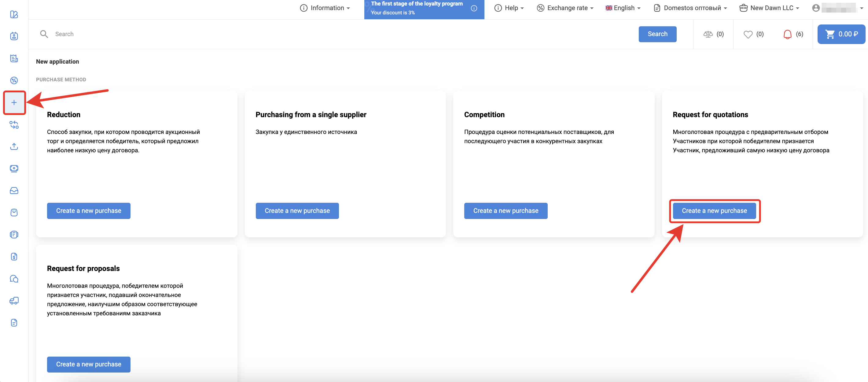Click the Request for proposals title
This screenshot has width=868, height=382.
83,268
